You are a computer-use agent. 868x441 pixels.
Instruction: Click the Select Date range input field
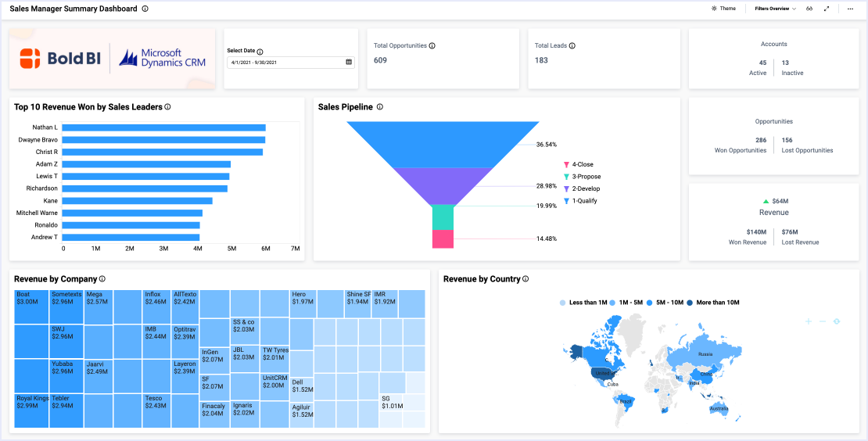click(285, 62)
